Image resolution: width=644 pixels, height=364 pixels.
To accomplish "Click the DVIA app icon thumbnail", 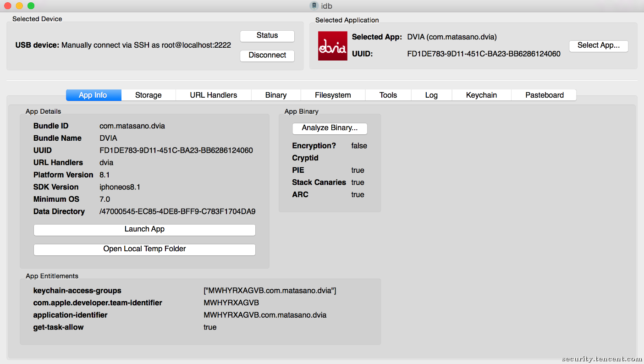I will pyautogui.click(x=333, y=46).
